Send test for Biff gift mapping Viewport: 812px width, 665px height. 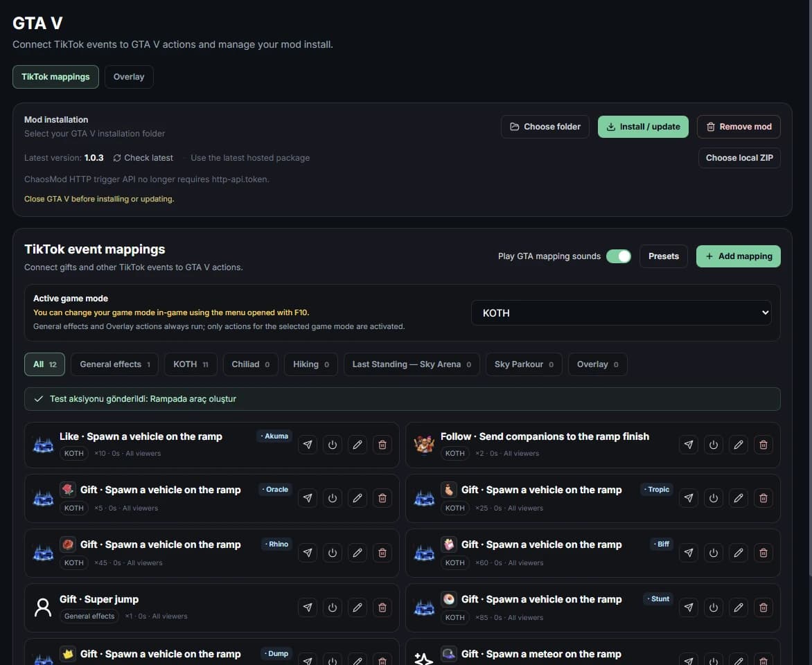point(689,553)
